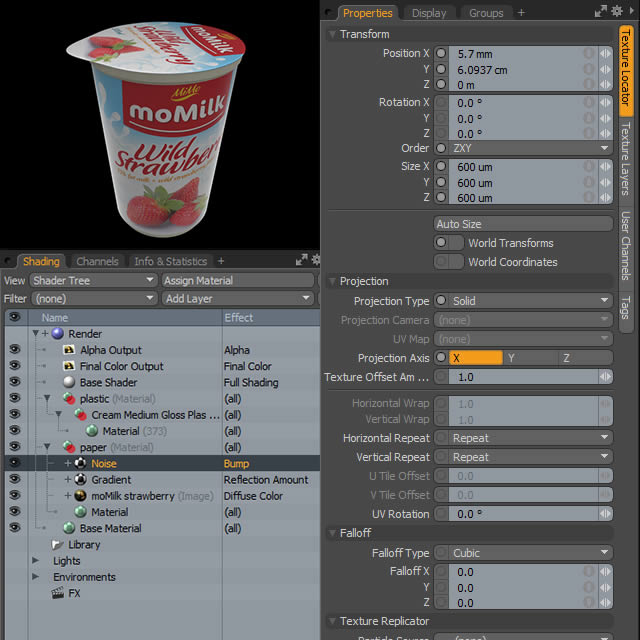Set Projection Axis to Z
Viewport: 640px width, 640px height.
tap(585, 358)
